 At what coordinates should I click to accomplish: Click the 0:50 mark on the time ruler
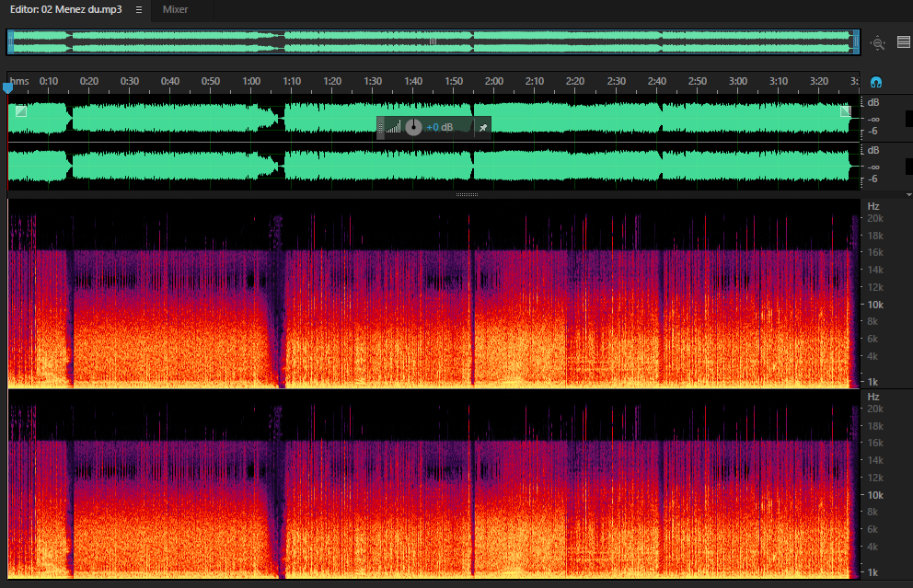pyautogui.click(x=210, y=81)
